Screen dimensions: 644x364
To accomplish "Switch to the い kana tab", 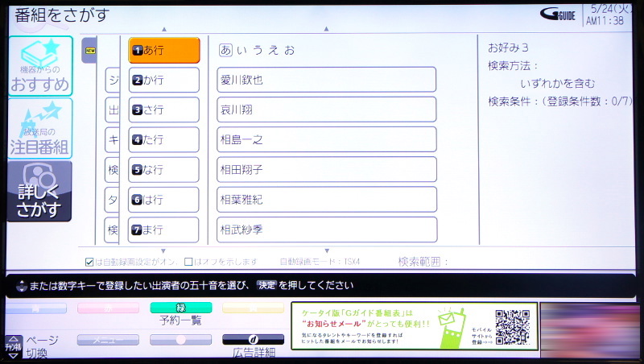I will [242, 51].
